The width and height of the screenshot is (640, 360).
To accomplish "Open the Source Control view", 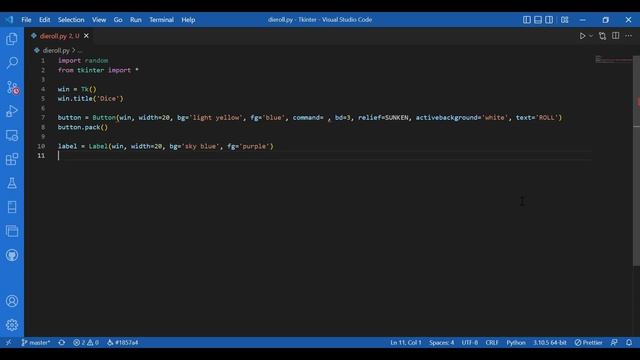I will [12, 87].
